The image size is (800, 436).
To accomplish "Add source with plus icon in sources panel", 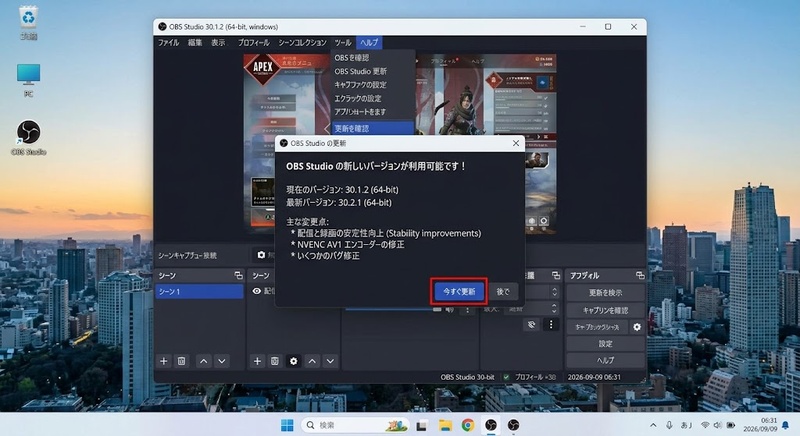I will point(257,361).
